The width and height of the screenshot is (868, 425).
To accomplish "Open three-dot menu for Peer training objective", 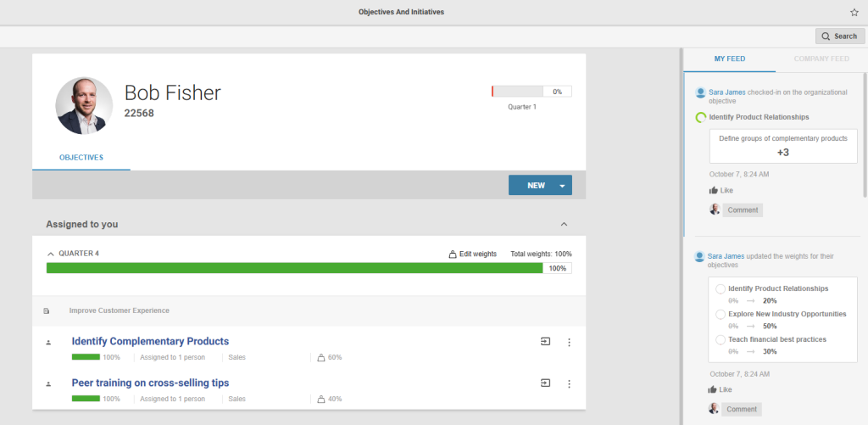I will coord(569,383).
